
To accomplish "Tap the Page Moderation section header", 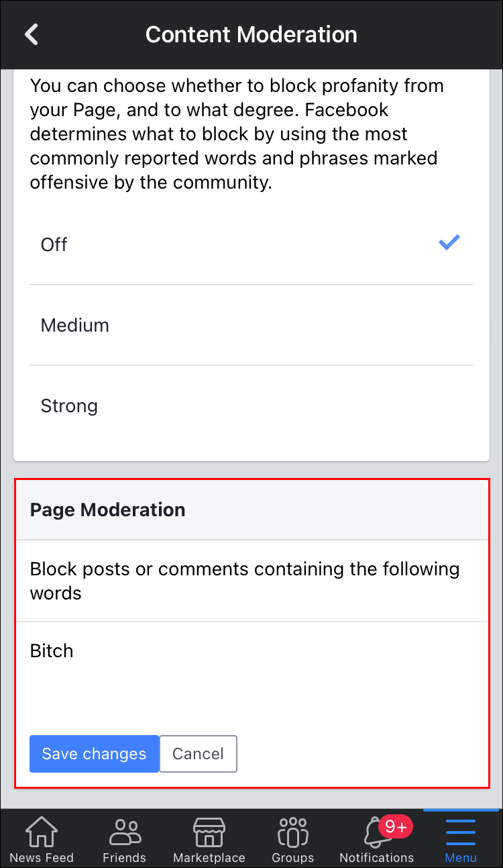I will tap(108, 510).
